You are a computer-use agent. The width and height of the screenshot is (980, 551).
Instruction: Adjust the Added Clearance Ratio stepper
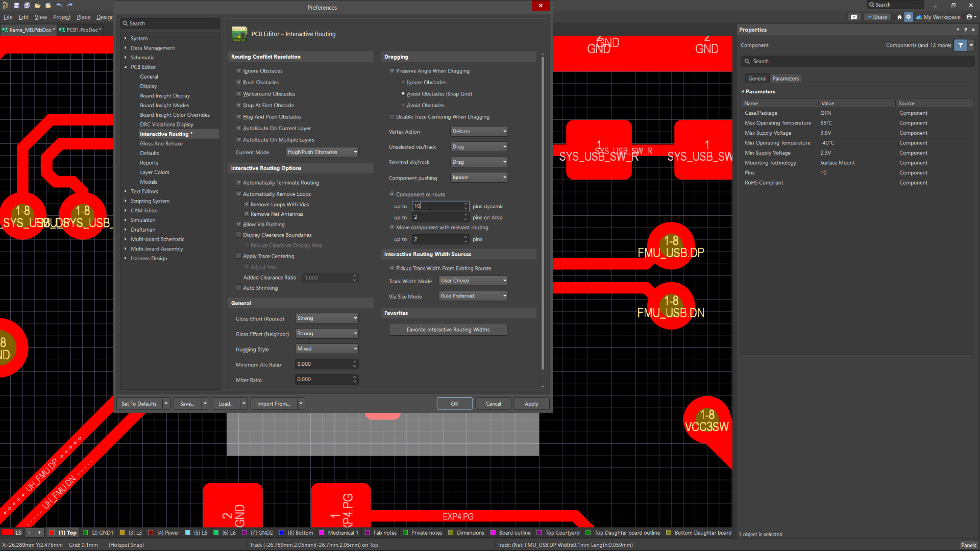[x=355, y=277]
